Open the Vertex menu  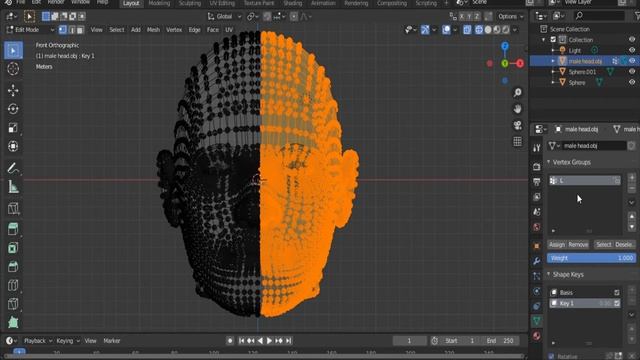coord(174,30)
